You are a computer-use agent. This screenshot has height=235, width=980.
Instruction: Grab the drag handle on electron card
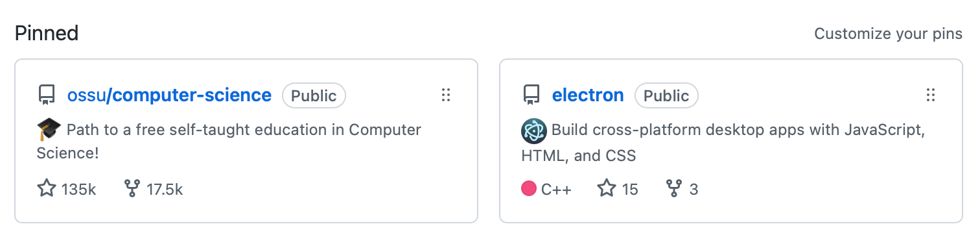click(x=930, y=95)
